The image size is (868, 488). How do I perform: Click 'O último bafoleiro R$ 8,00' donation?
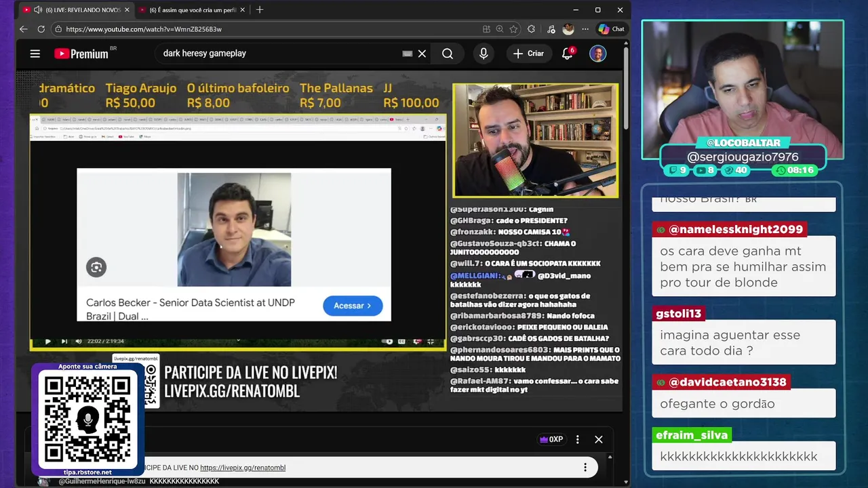point(237,96)
